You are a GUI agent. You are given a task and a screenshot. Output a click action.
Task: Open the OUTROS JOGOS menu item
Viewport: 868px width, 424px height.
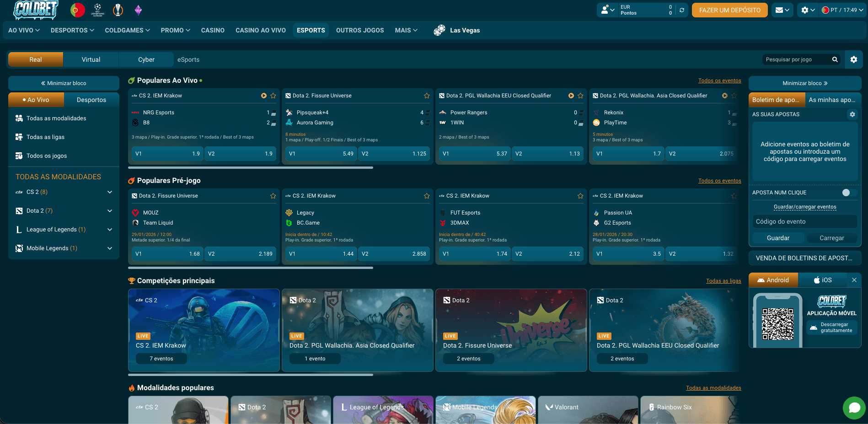click(360, 30)
